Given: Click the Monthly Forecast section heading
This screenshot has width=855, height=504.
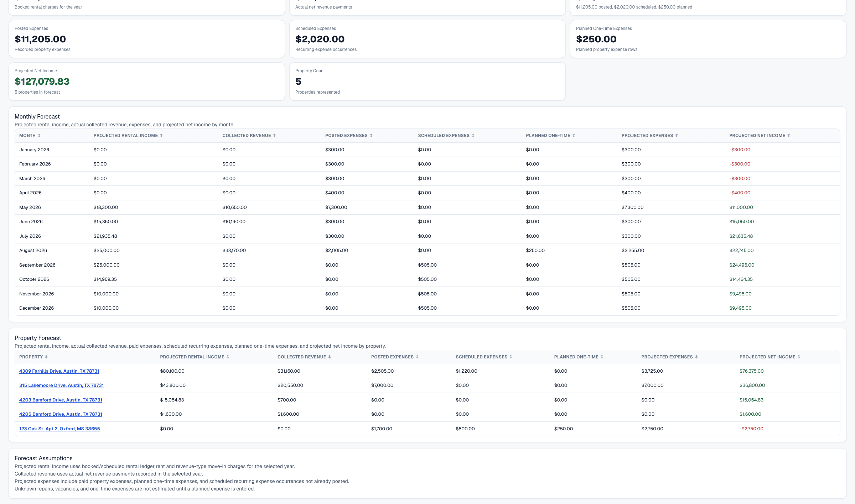Looking at the screenshot, I should tap(37, 117).
